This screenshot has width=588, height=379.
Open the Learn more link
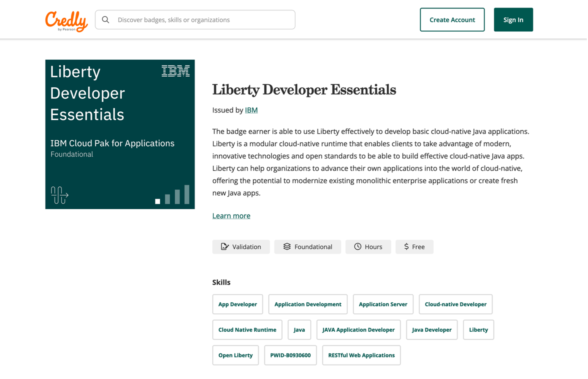[x=231, y=216]
